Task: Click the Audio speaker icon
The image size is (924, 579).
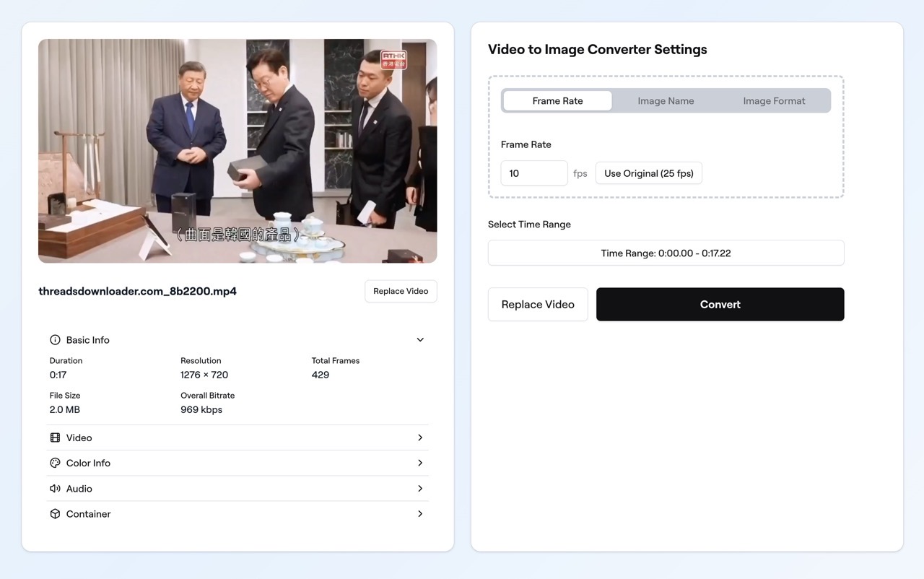Action: tap(55, 489)
